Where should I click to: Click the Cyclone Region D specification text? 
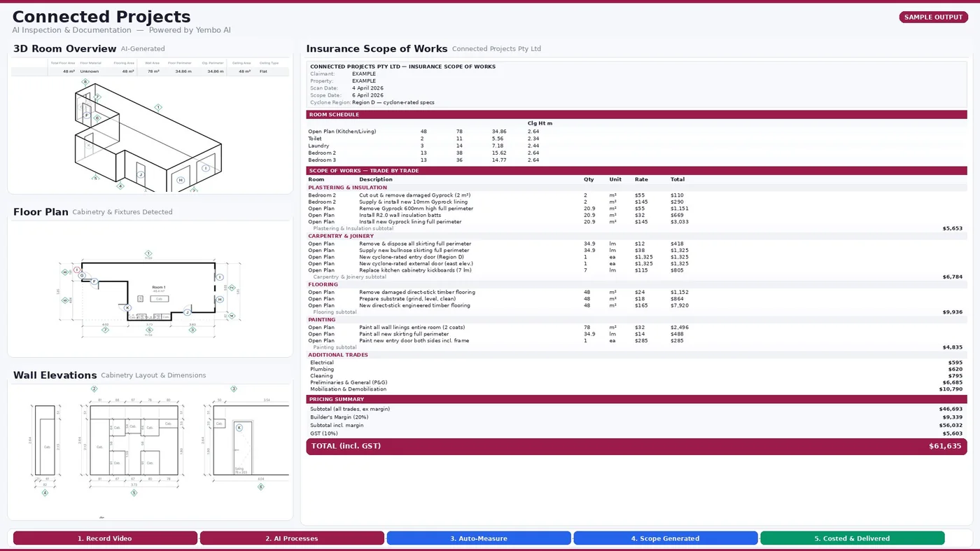tap(393, 103)
